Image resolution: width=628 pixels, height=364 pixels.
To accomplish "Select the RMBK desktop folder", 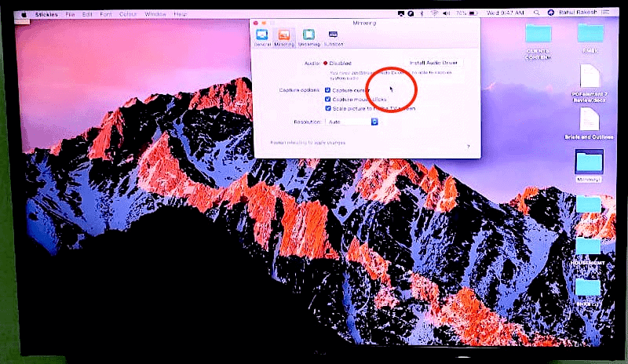I will pyautogui.click(x=590, y=38).
